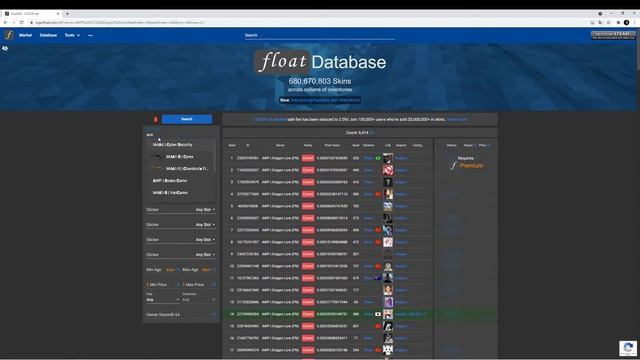This screenshot has height=360, width=640.
Task: Click the icon in Owner SteamID 64 field
Action: (213, 315)
